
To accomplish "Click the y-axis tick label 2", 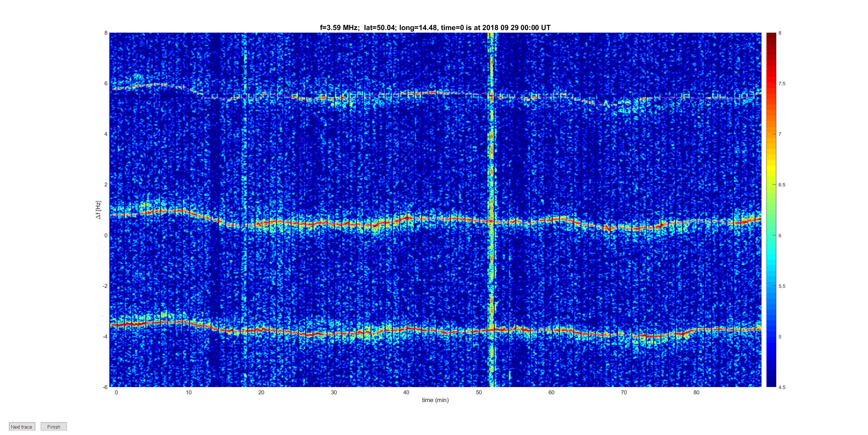I will click(x=106, y=184).
